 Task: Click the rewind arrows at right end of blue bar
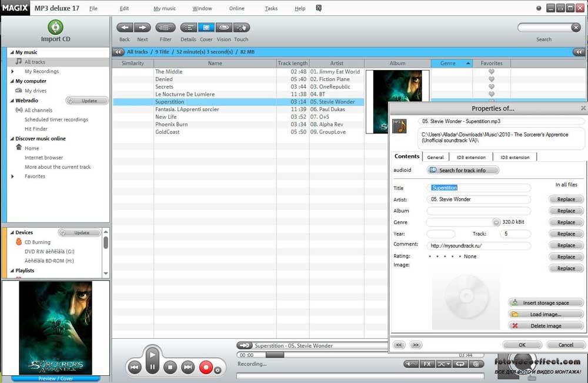(x=579, y=52)
